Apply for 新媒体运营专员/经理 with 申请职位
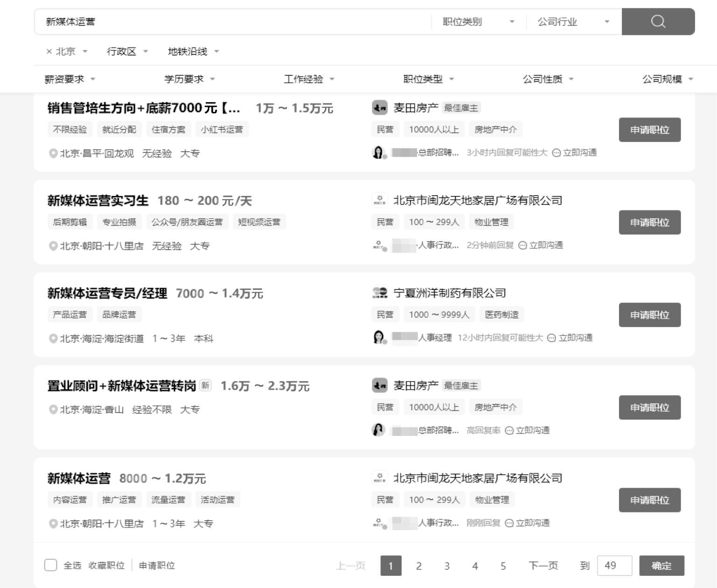This screenshot has width=717, height=588. (x=649, y=315)
